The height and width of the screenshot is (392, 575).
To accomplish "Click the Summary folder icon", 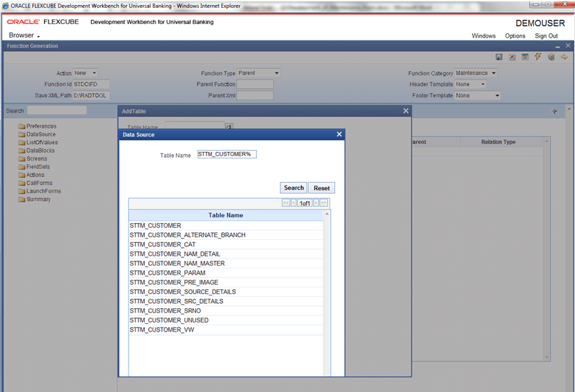I will [21, 199].
